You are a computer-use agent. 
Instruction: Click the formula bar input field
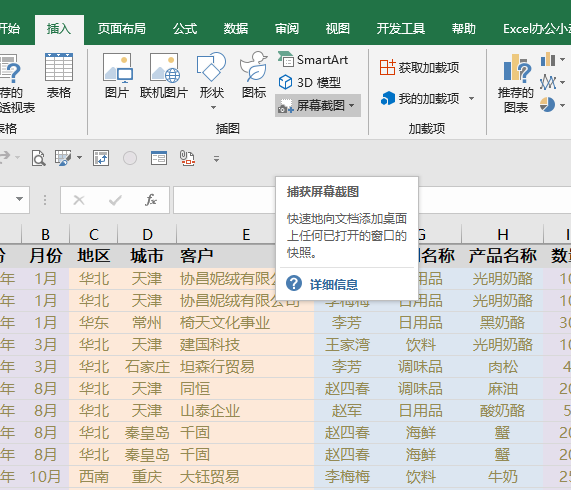371,199
